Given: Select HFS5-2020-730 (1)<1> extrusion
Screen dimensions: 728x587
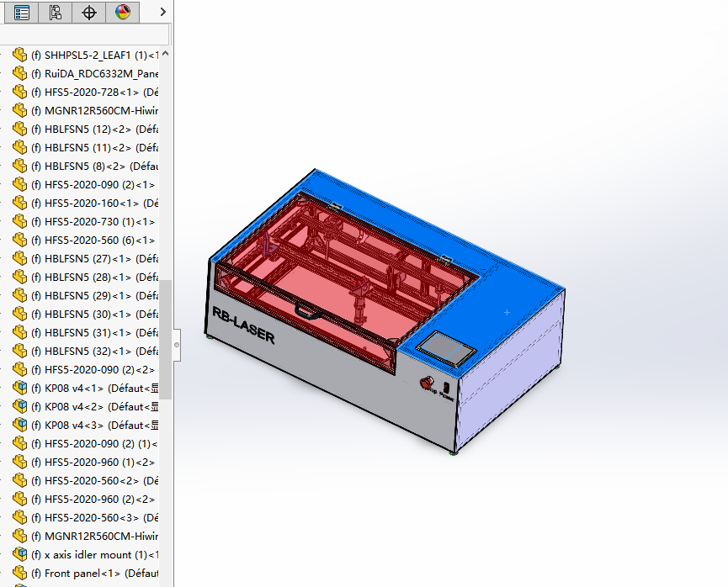Looking at the screenshot, I should (x=93, y=222).
